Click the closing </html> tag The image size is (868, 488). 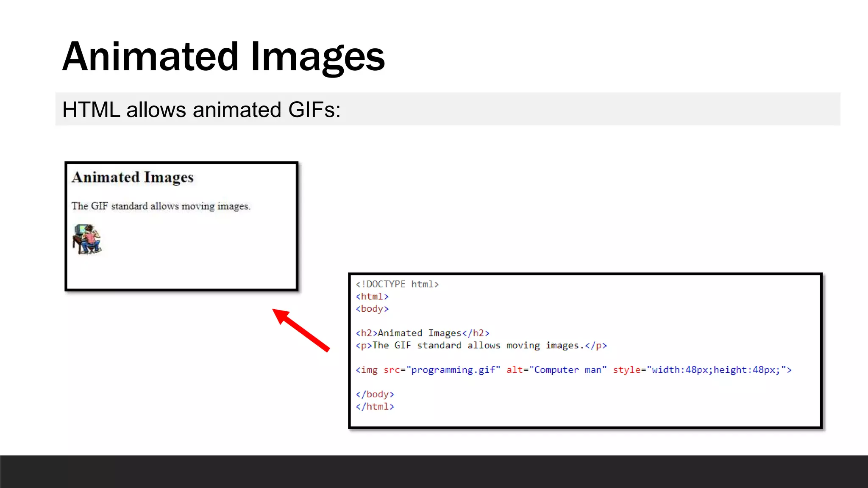375,407
